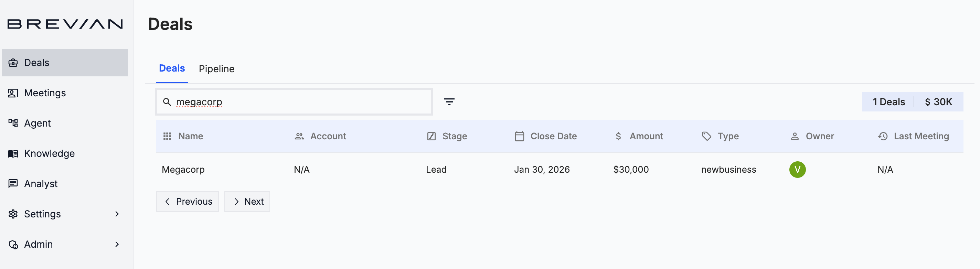Expand the Settings menu chevron
This screenshot has height=269, width=980.
coord(117,214)
